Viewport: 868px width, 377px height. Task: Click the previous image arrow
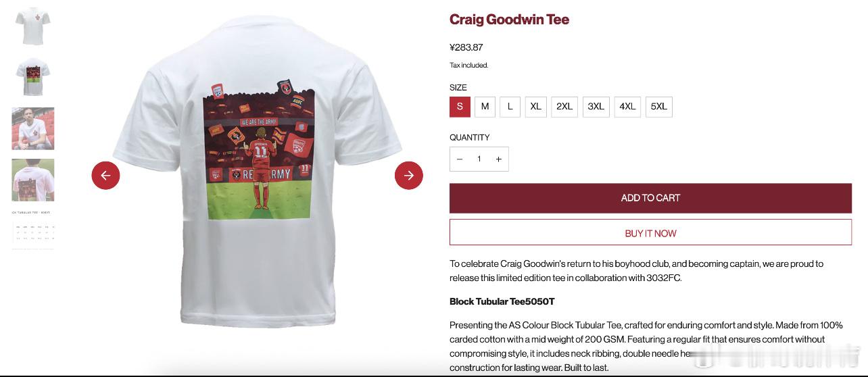click(x=105, y=176)
